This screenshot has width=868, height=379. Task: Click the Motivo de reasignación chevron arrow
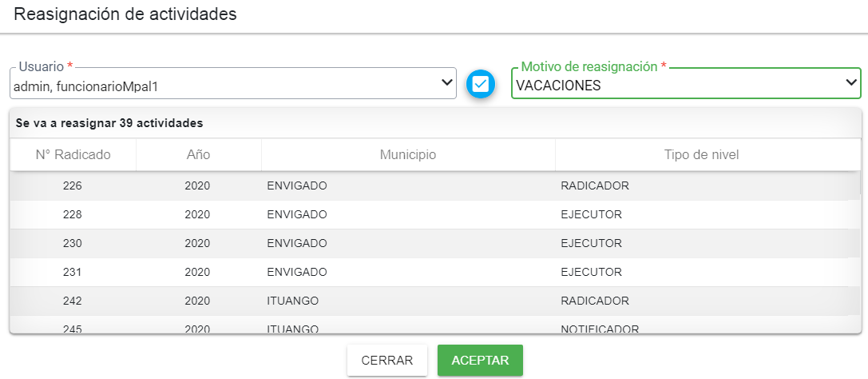point(851,82)
